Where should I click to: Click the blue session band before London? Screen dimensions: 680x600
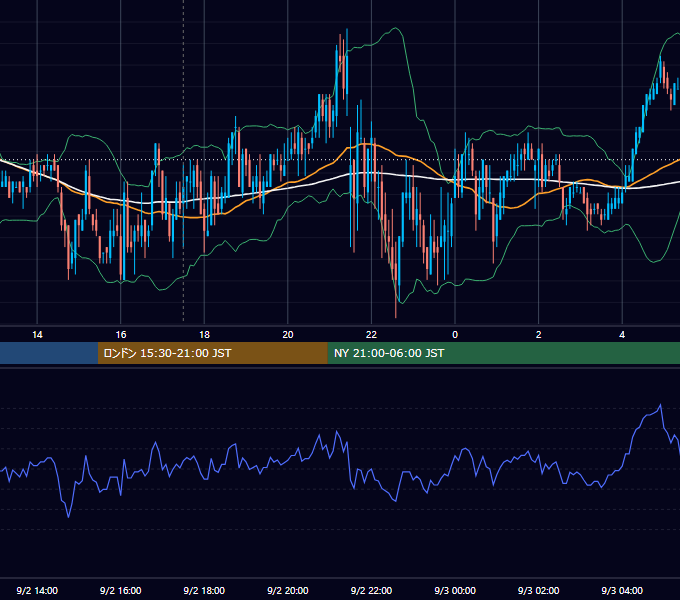coord(49,353)
